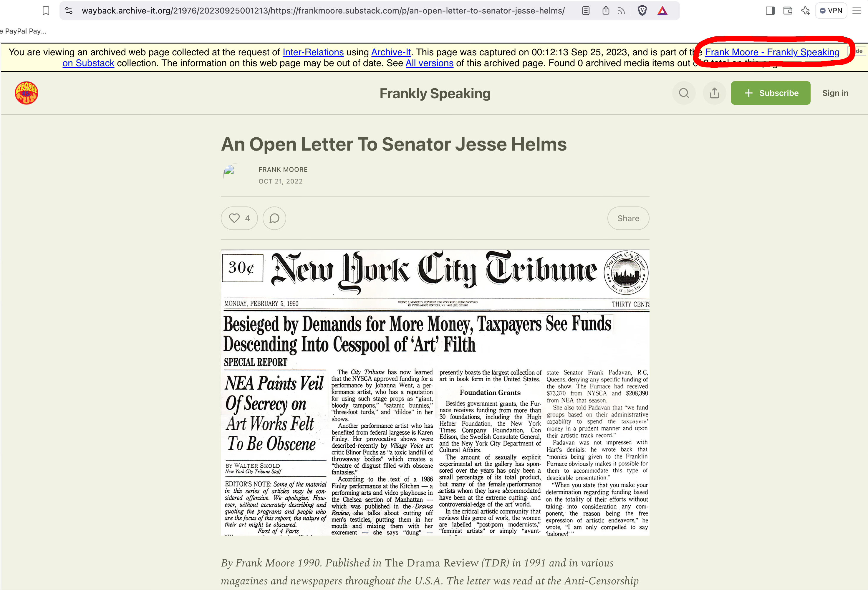
Task: Click the bookmark icon in browser toolbar
Action: (46, 11)
